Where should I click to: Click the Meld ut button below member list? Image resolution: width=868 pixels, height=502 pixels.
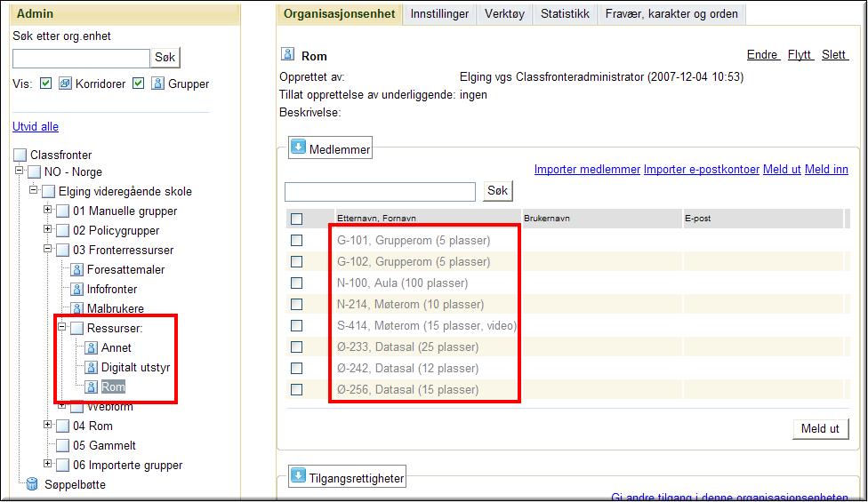point(820,428)
